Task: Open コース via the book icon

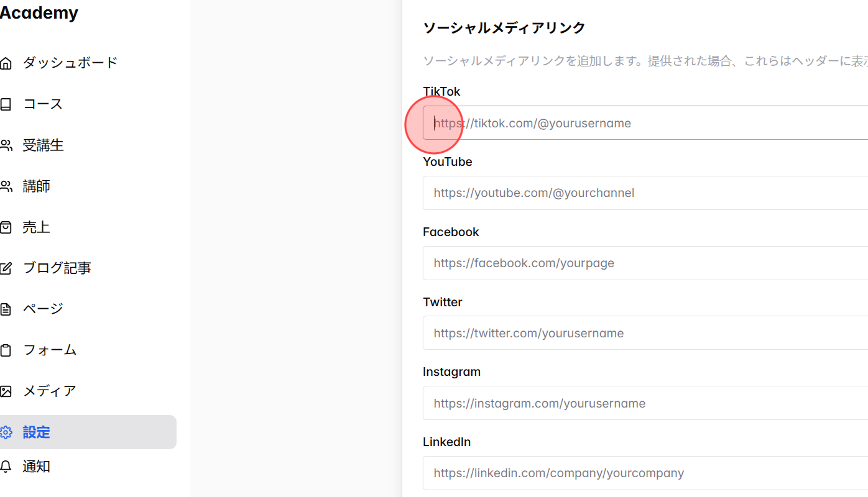Action: 6,104
